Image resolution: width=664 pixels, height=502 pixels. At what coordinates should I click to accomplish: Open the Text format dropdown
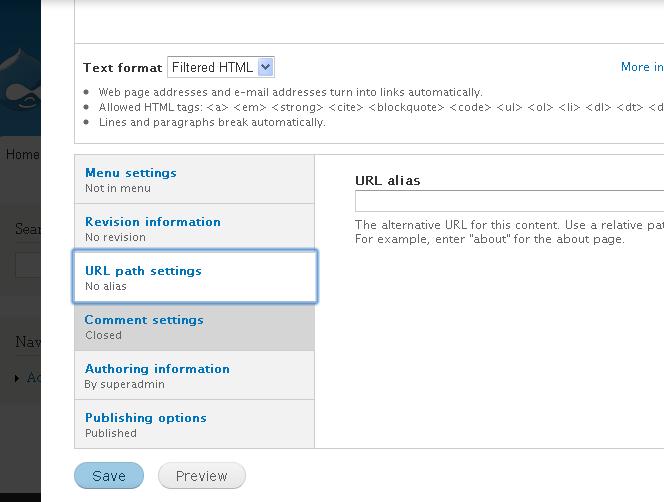point(221,68)
